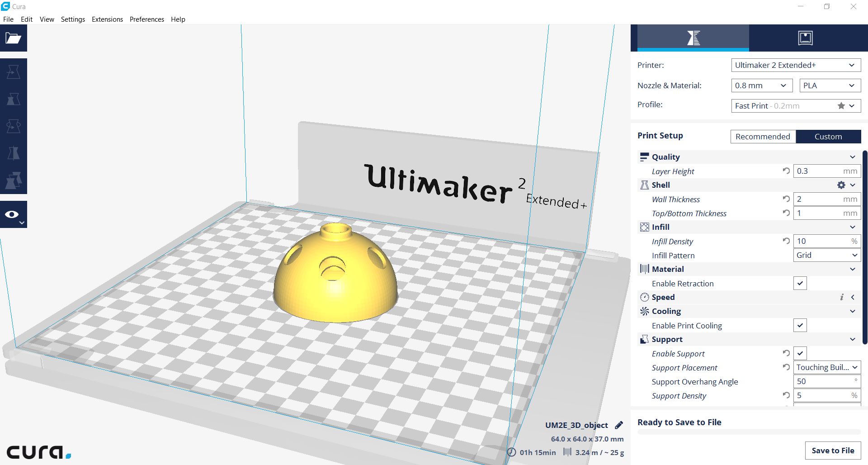The image size is (868, 465).
Task: Click the Save to File button
Action: click(833, 451)
